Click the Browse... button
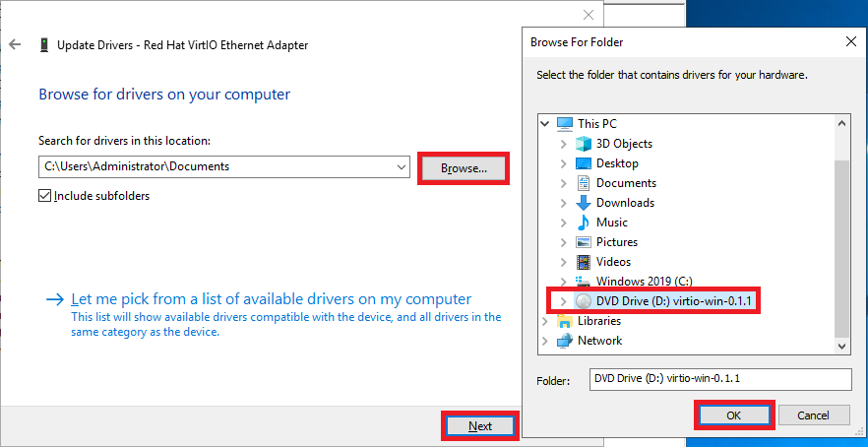868x447 pixels. click(464, 168)
